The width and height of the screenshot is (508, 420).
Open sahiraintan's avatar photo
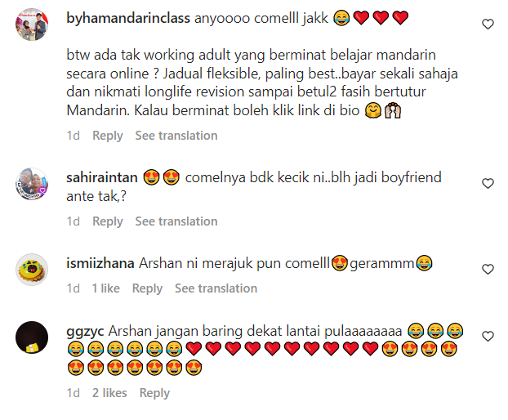pos(32,184)
